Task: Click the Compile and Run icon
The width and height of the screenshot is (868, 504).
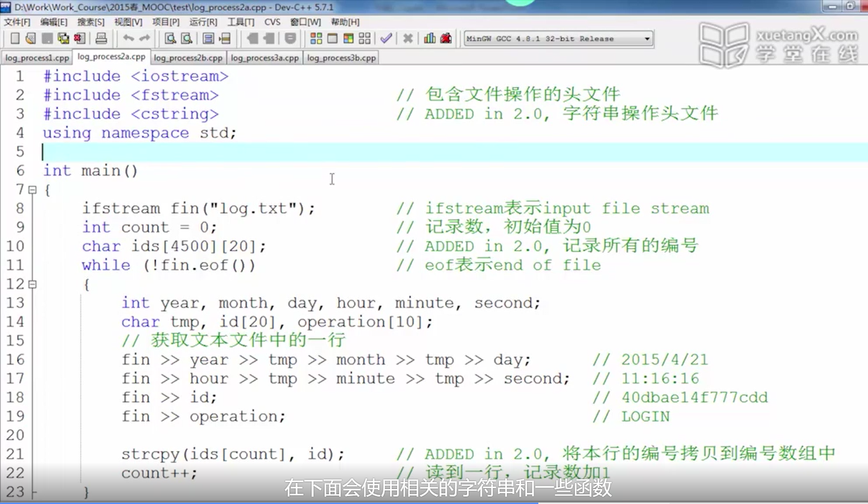Action: [x=348, y=39]
